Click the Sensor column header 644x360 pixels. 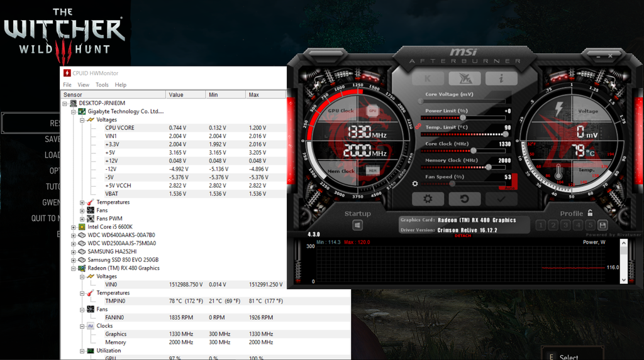(113, 94)
